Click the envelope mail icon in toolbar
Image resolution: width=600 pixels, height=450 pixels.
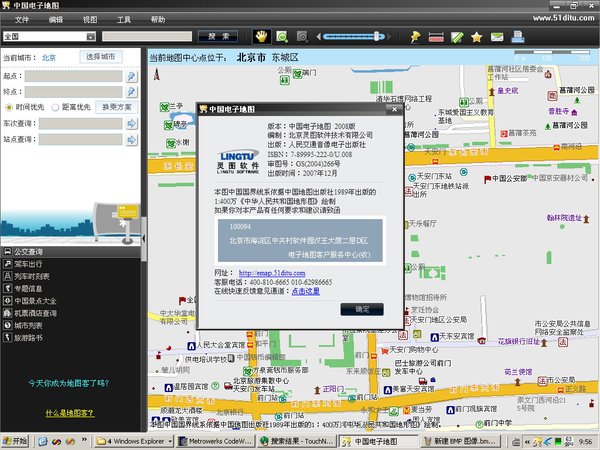tap(497, 37)
